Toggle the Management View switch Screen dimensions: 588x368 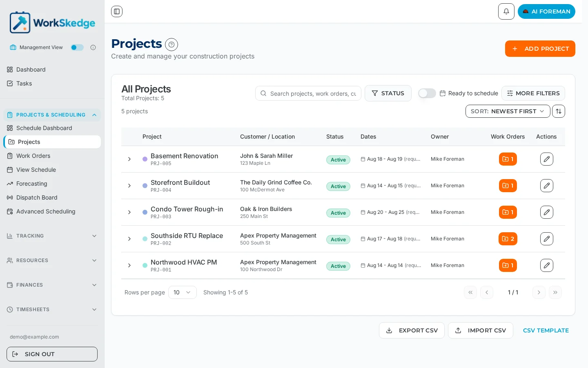pos(77,47)
